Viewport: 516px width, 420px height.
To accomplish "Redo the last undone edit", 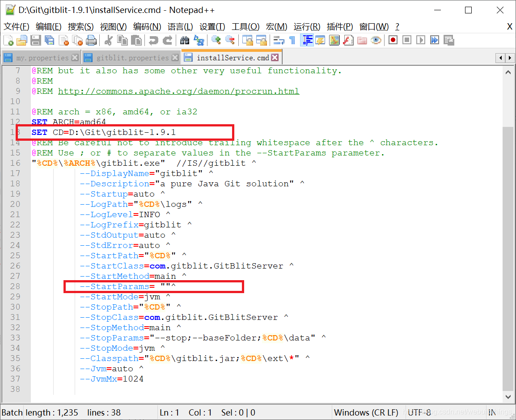I will tap(168, 40).
